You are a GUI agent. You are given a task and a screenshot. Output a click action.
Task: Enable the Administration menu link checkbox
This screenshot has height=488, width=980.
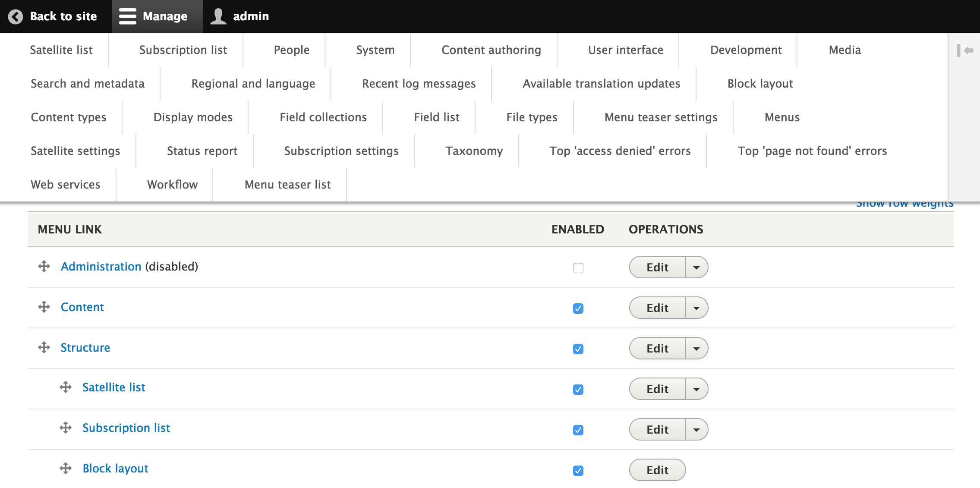pos(578,268)
